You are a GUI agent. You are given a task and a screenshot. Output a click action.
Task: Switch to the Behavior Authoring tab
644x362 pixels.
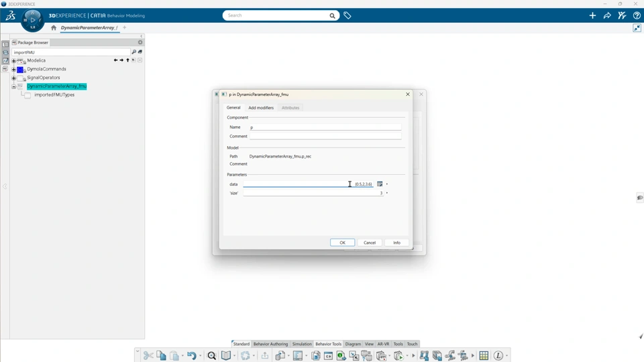pyautogui.click(x=270, y=344)
